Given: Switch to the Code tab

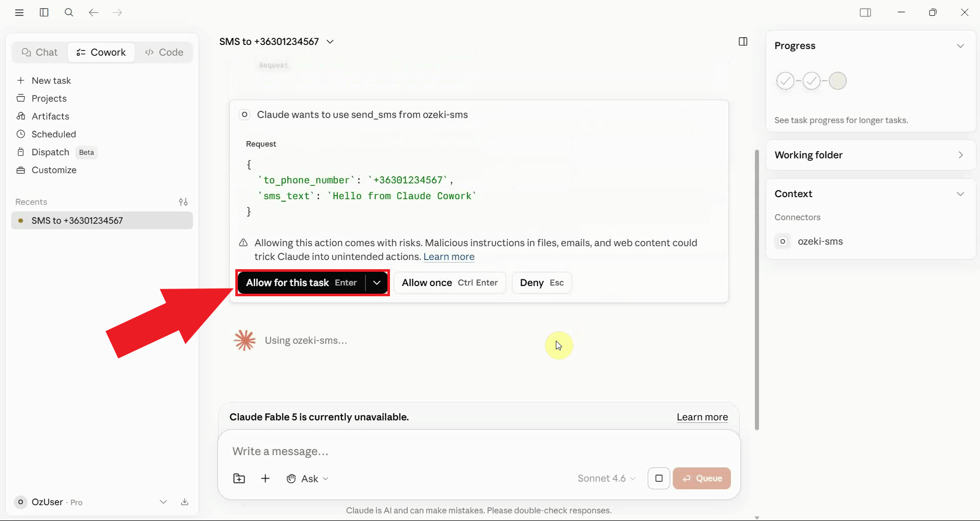Looking at the screenshot, I should coord(164,52).
